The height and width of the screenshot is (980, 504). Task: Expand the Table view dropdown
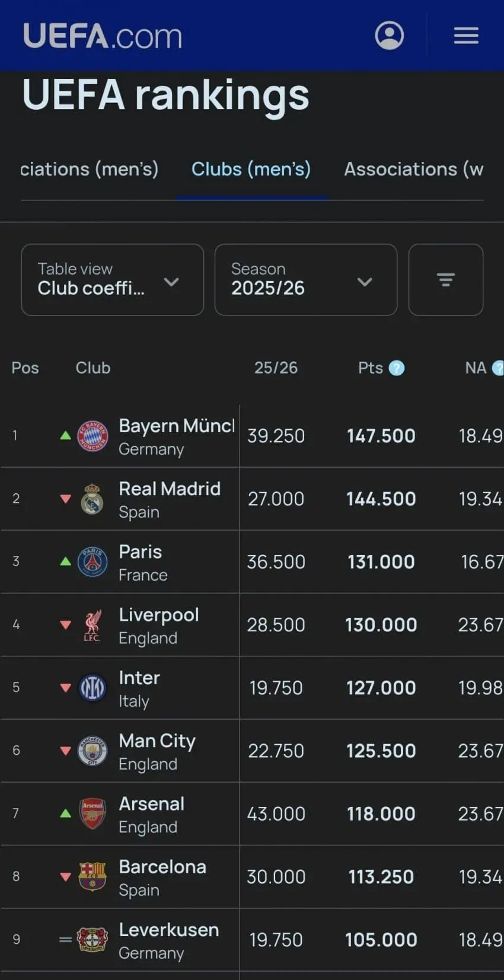click(113, 280)
